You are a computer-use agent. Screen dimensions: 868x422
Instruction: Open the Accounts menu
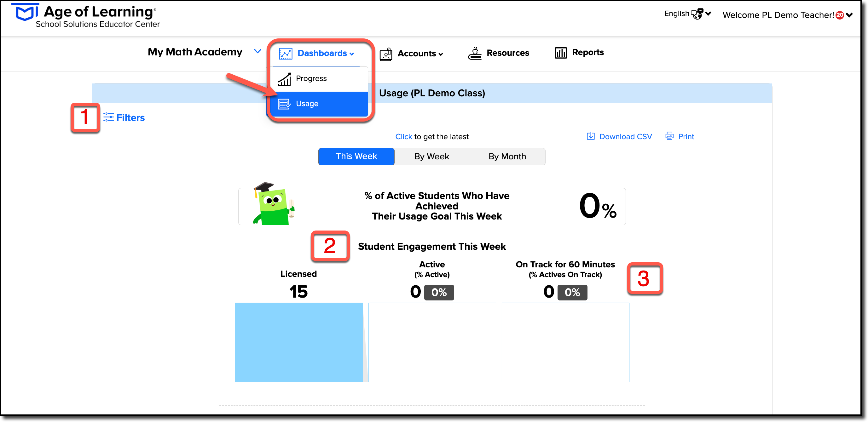coord(411,54)
